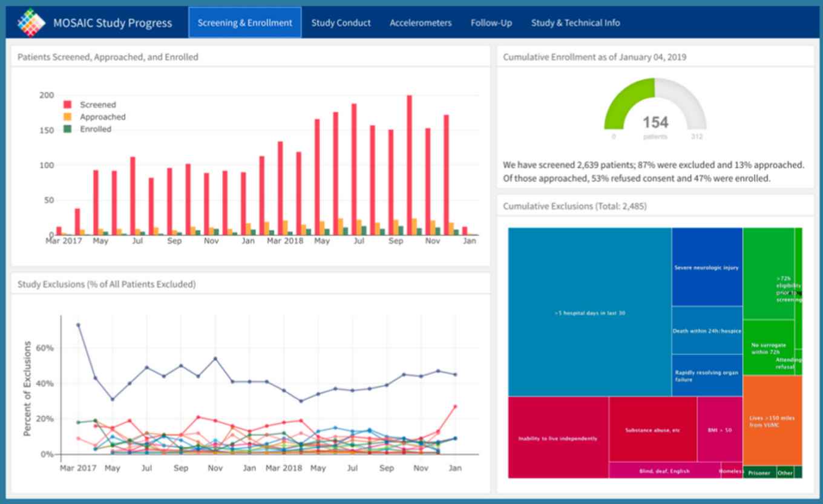Select the Screening & Enrollment tab
Image resolution: width=823 pixels, height=504 pixels.
[244, 22]
